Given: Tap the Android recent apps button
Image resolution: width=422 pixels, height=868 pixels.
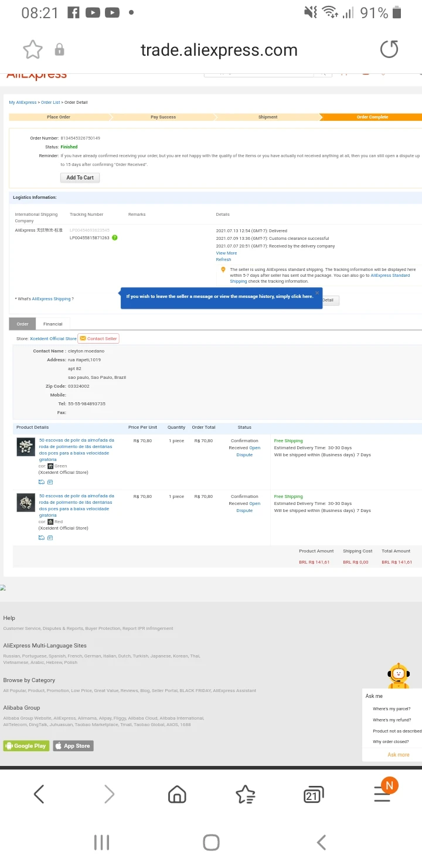Looking at the screenshot, I should 101,843.
